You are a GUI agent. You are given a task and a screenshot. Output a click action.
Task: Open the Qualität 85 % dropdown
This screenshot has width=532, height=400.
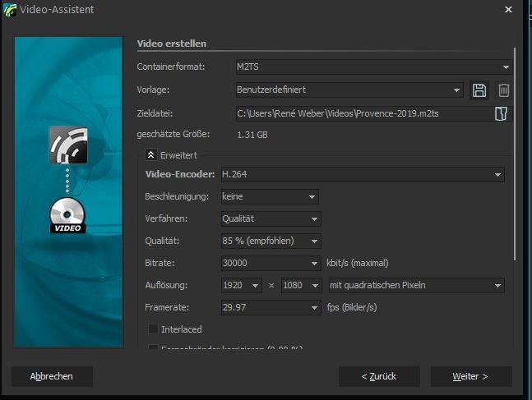click(312, 241)
